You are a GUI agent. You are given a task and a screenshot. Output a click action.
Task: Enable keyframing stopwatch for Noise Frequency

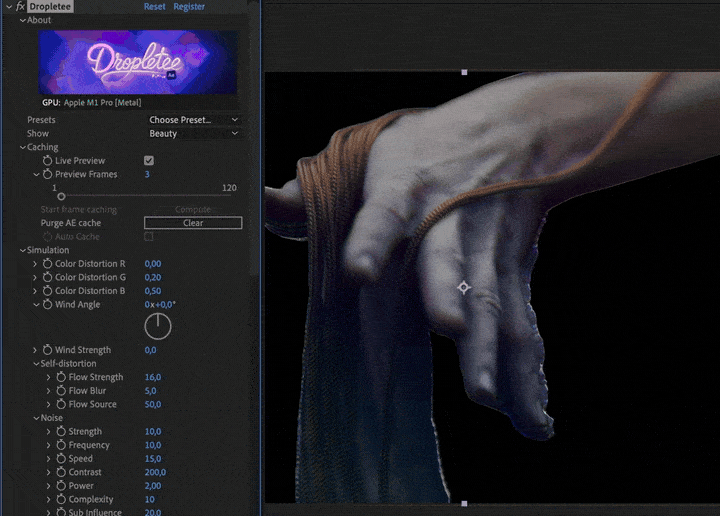point(60,445)
